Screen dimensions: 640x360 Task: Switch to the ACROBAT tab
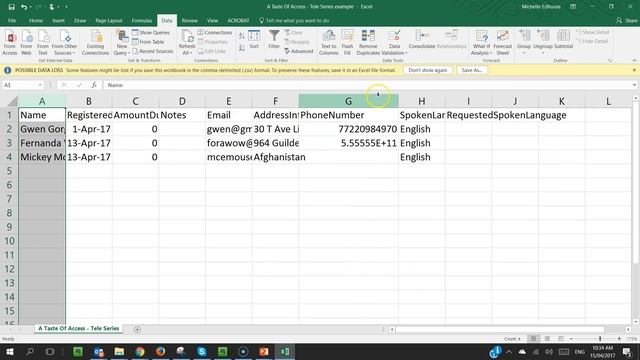(238, 20)
